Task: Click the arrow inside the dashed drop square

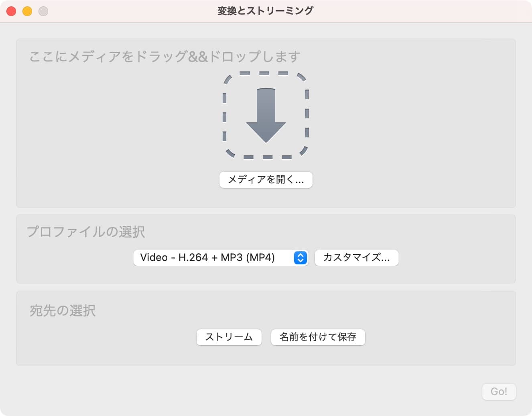Action: click(x=265, y=115)
